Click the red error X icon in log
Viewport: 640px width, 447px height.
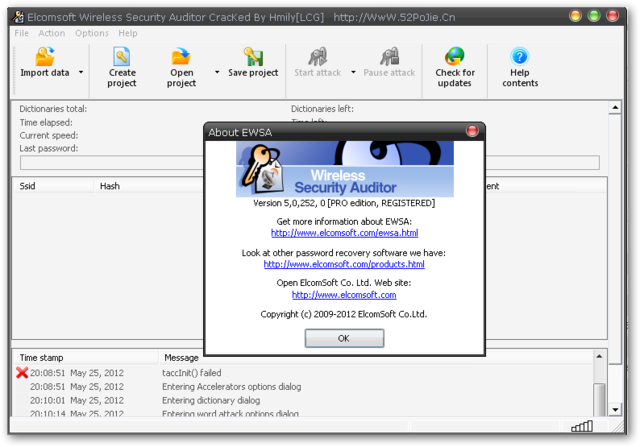[x=22, y=372]
